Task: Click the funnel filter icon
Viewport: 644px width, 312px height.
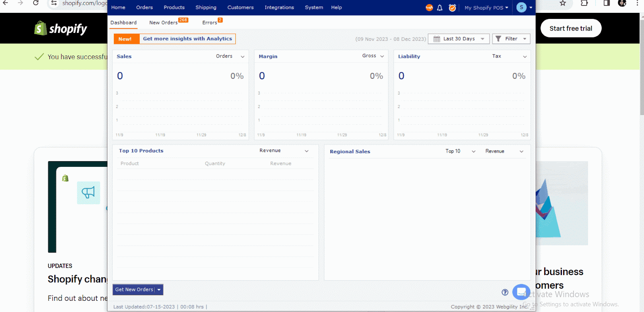Action: 498,39
